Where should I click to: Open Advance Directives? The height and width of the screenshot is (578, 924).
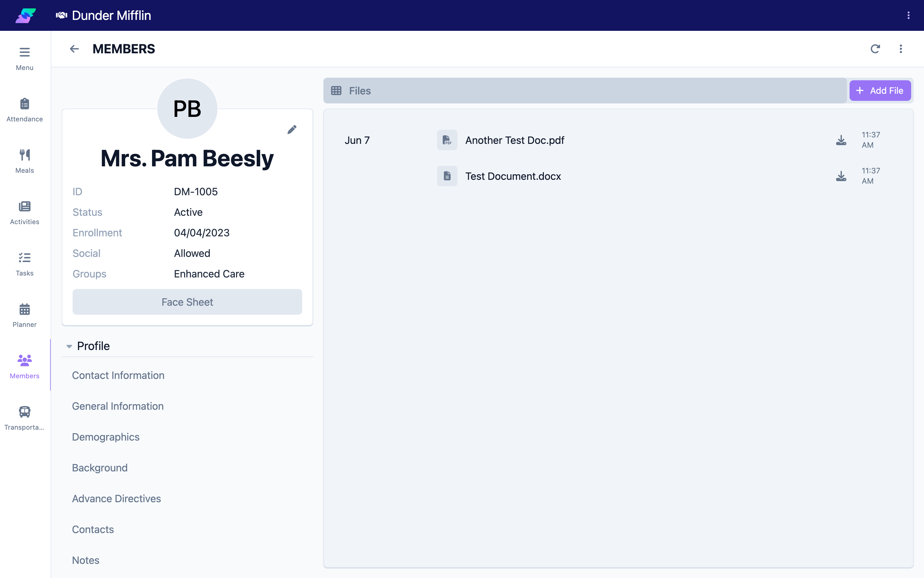pyautogui.click(x=116, y=498)
